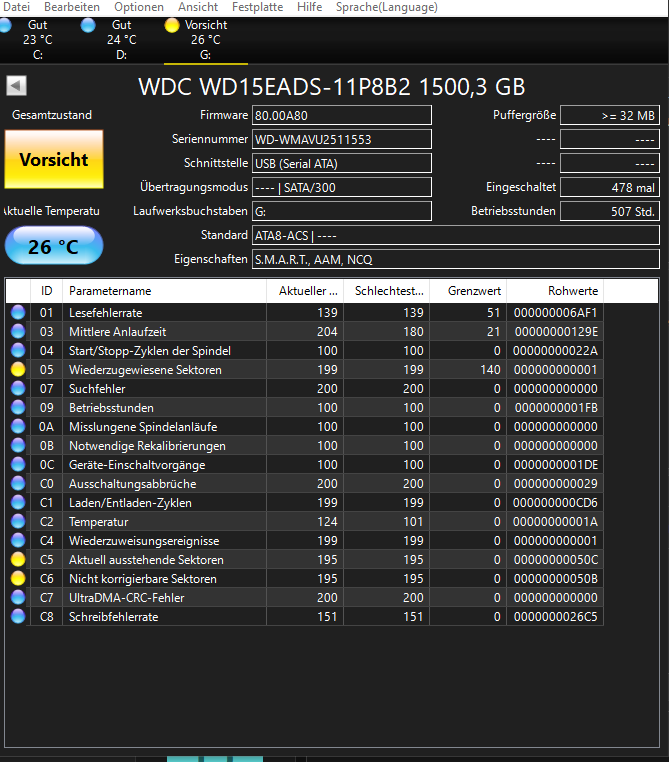Select drive G: tab with Vorsicht status
This screenshot has height=762, width=669.
coord(206,40)
